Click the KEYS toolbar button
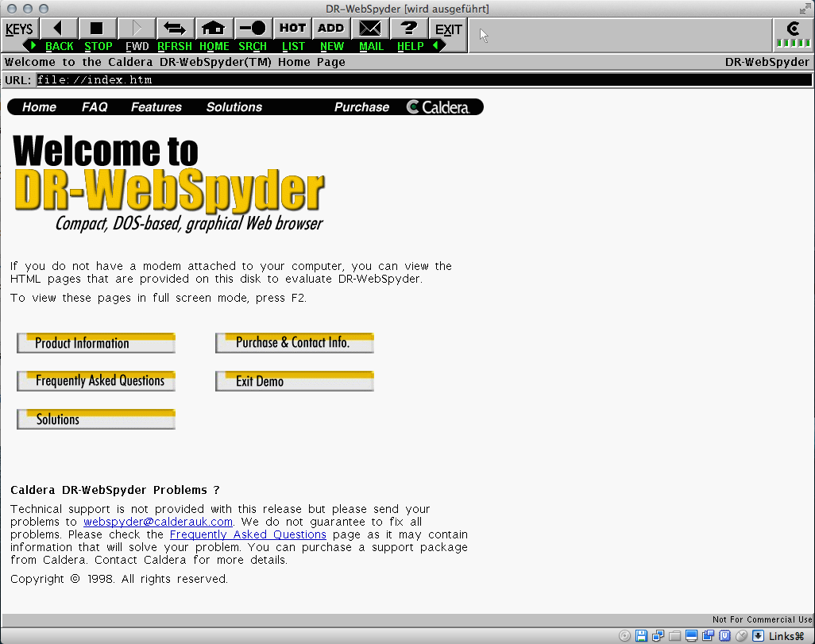The image size is (815, 644). click(19, 29)
